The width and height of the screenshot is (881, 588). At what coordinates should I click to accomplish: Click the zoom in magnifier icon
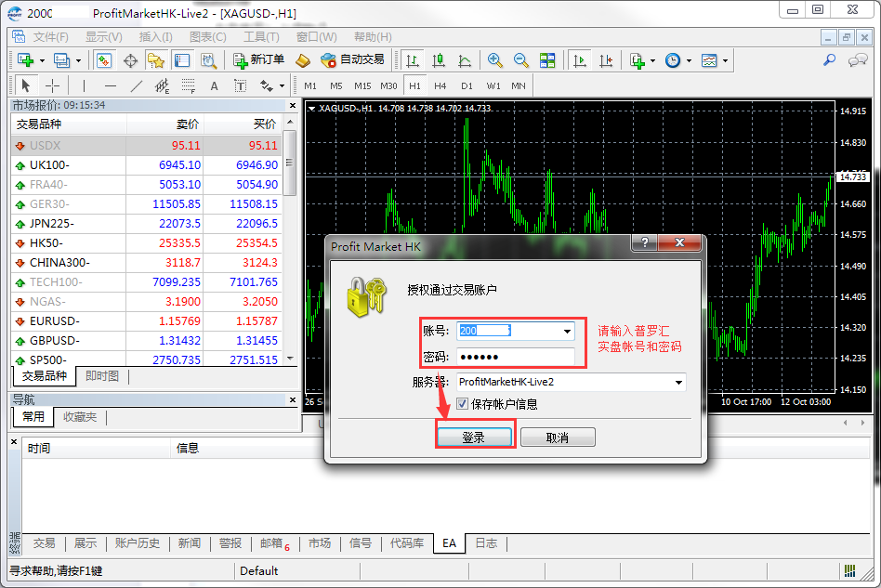point(495,60)
